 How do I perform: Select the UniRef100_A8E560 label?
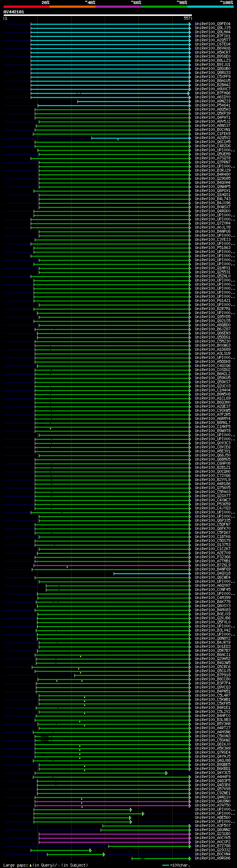[213, 818]
